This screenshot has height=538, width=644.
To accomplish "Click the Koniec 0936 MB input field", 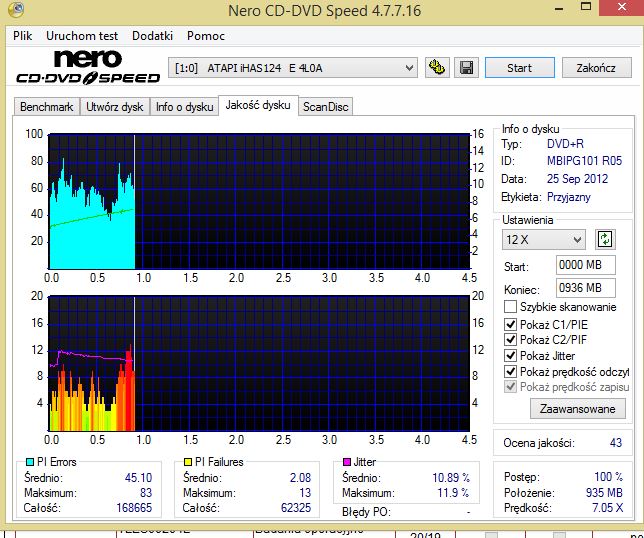I will pos(585,288).
